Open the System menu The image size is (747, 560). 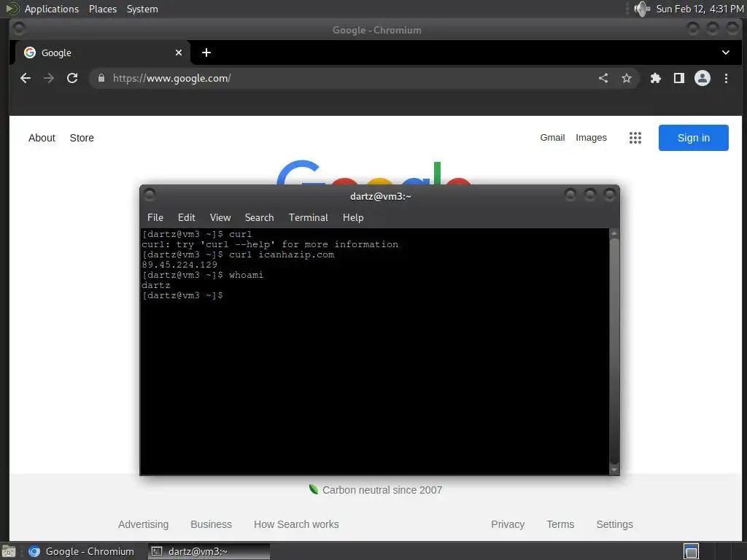[142, 9]
